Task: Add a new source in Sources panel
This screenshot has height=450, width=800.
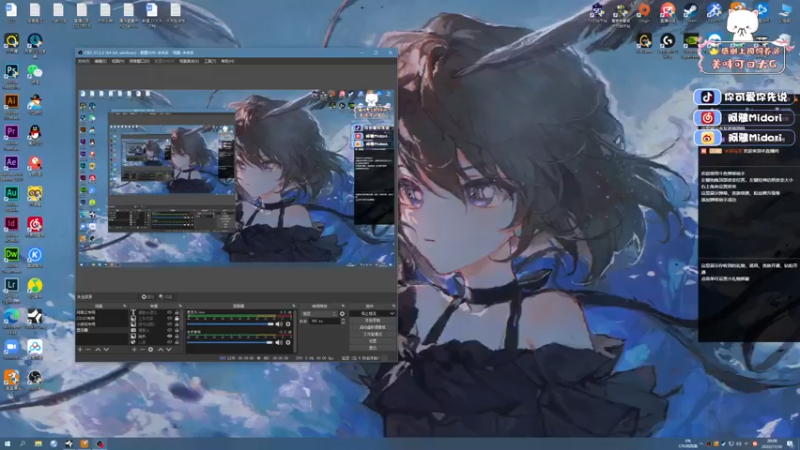Action: click(134, 349)
